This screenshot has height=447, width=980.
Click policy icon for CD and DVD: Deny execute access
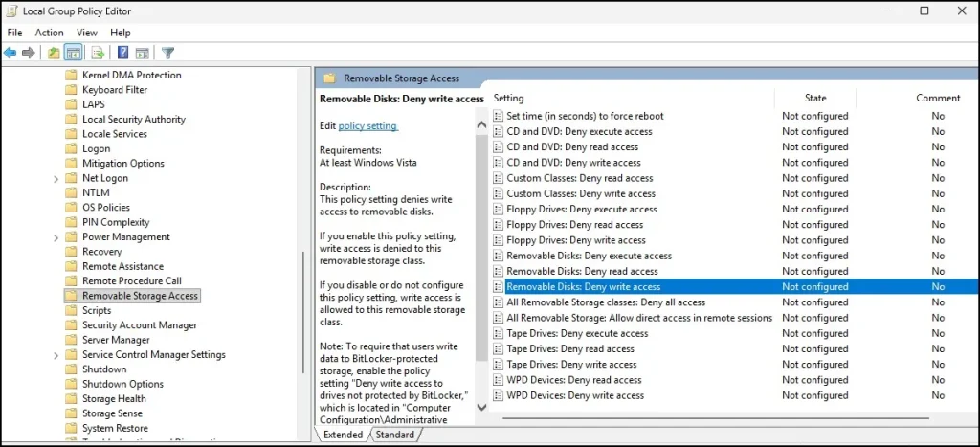[x=498, y=131]
